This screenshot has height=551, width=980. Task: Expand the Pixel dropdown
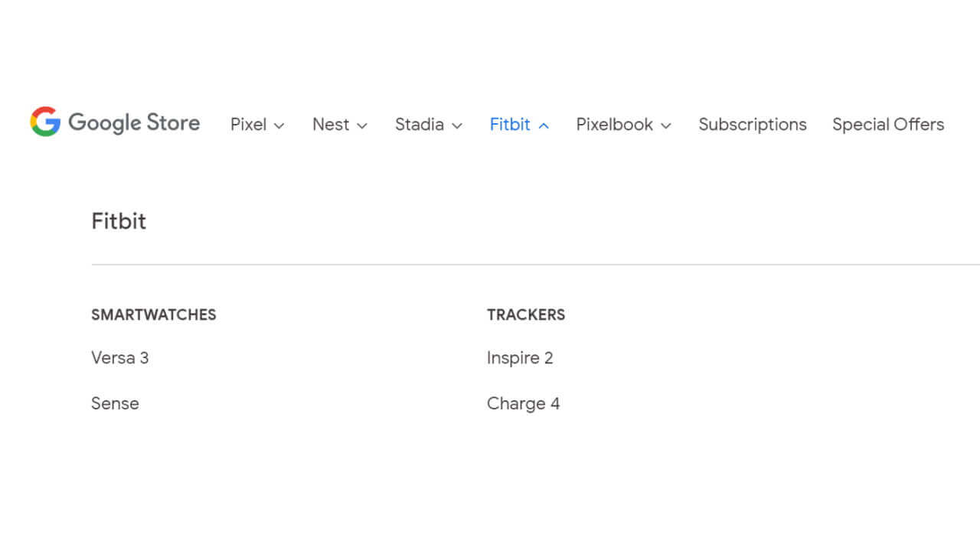coord(279,126)
